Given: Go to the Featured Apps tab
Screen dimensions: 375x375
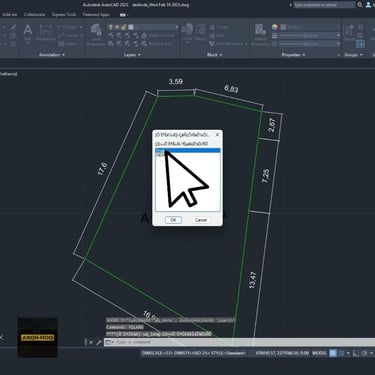Looking at the screenshot, I should point(96,15).
